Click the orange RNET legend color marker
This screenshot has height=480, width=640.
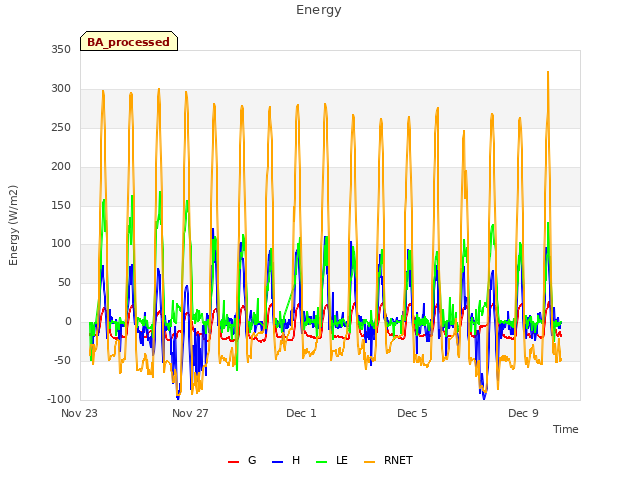(x=369, y=462)
